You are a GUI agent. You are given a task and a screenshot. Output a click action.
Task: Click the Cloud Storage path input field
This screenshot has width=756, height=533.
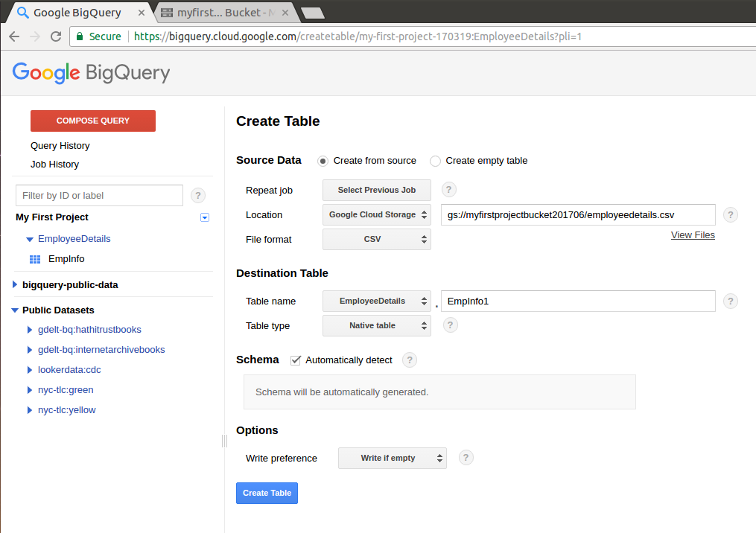(x=578, y=215)
